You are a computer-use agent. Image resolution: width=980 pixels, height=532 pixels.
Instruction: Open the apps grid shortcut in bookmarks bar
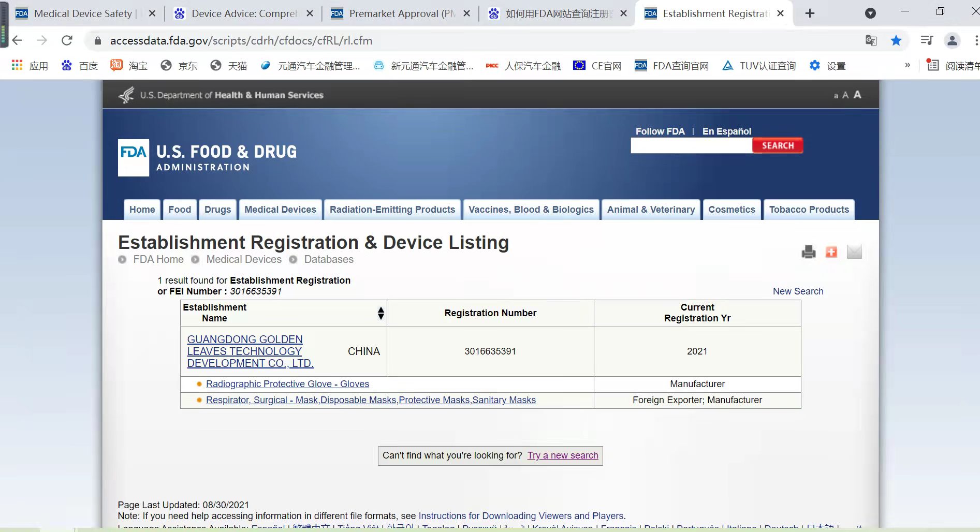[x=17, y=66]
